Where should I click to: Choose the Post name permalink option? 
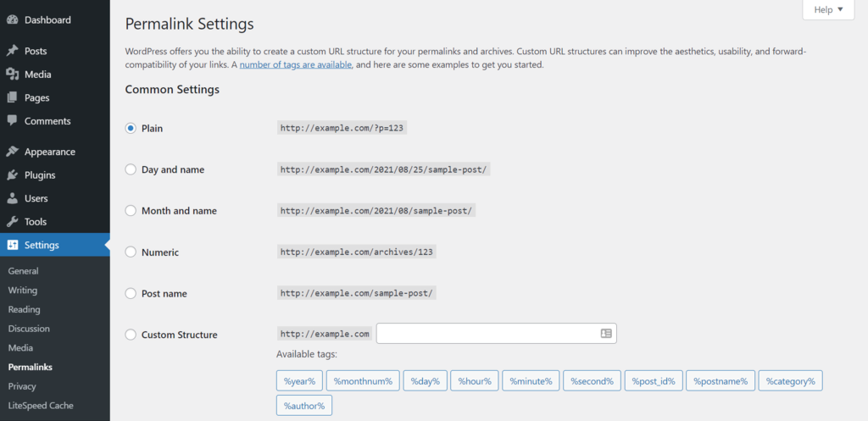[131, 293]
